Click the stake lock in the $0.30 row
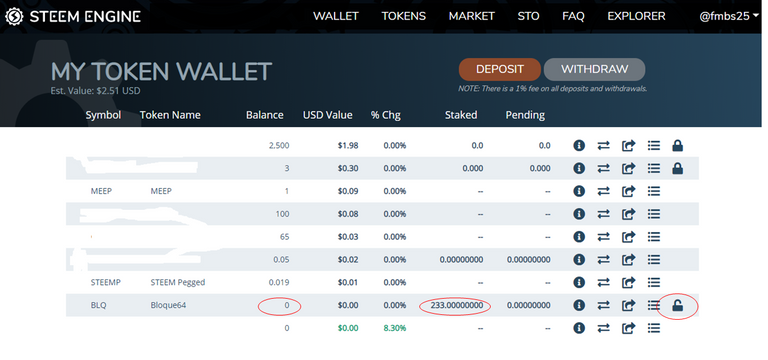This screenshot has width=768, height=360. [677, 168]
